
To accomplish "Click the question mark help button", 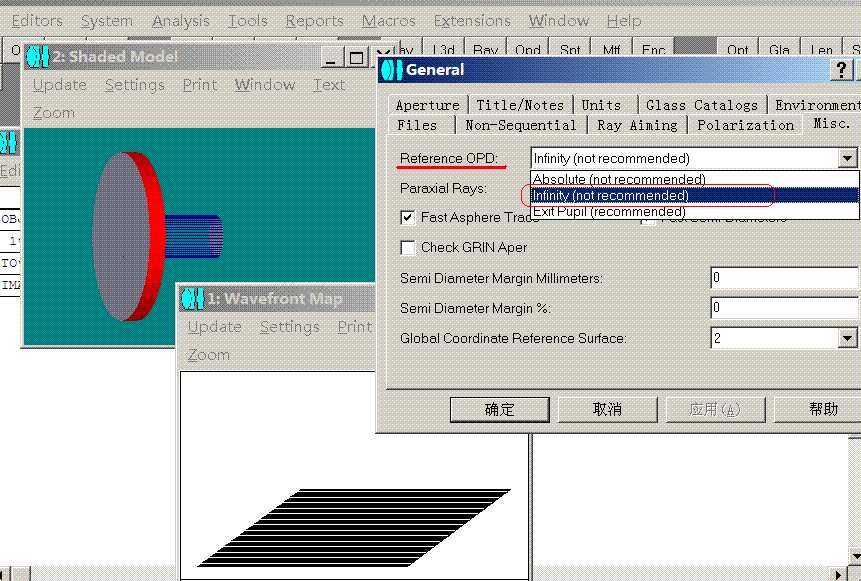I will [x=841, y=70].
